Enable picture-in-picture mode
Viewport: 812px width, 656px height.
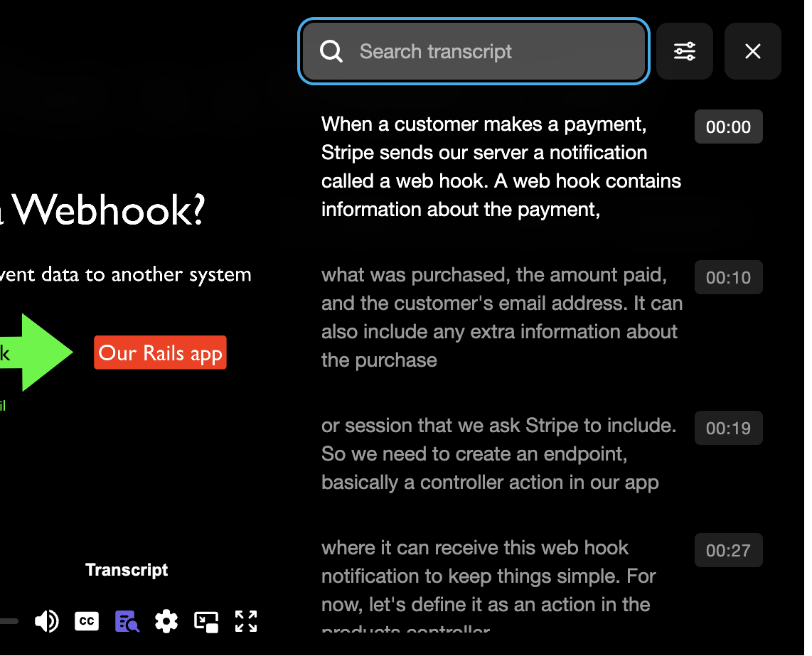point(206,621)
